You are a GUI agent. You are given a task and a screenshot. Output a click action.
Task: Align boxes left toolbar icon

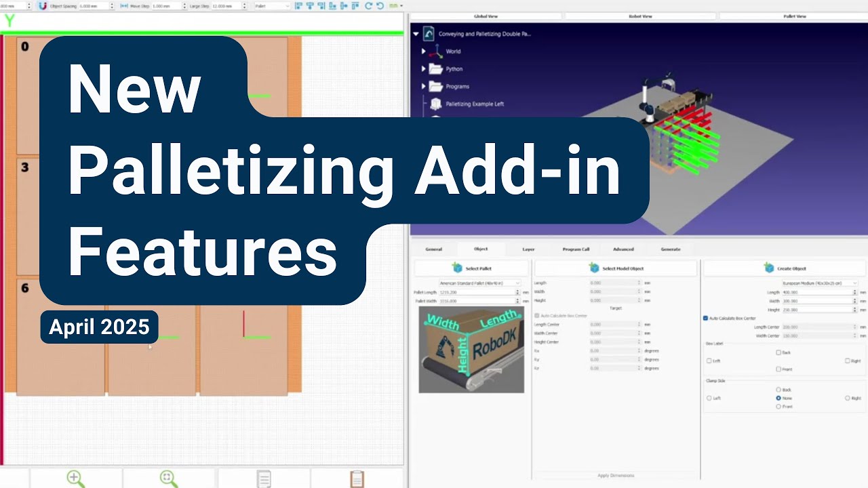[x=298, y=5]
